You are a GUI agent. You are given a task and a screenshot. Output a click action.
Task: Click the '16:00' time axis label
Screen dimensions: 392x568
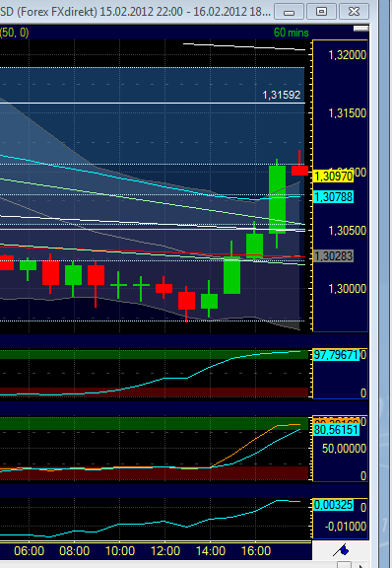coord(256,551)
